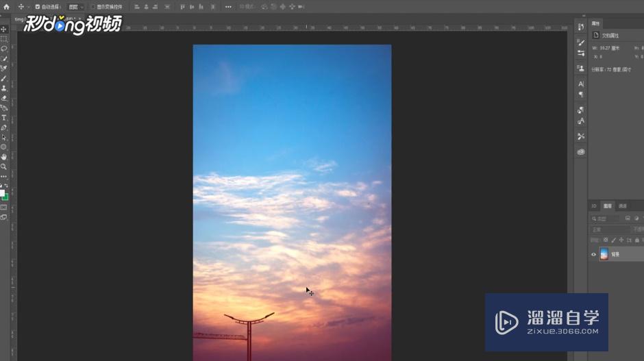This screenshot has height=361, width=644.
Task: Open the tool presets crossed-tools panel icon
Action: coord(581,136)
